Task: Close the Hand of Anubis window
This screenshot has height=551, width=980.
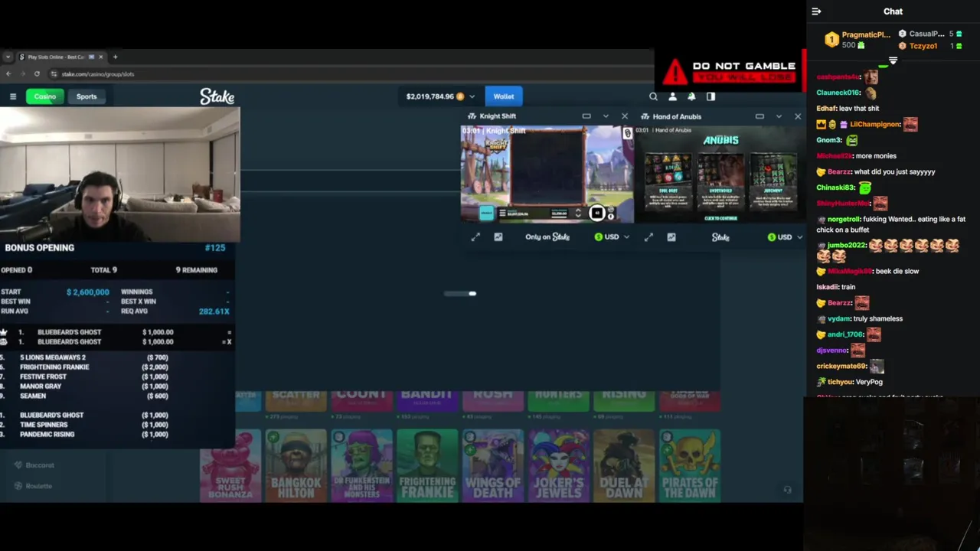Action: pyautogui.click(x=798, y=116)
